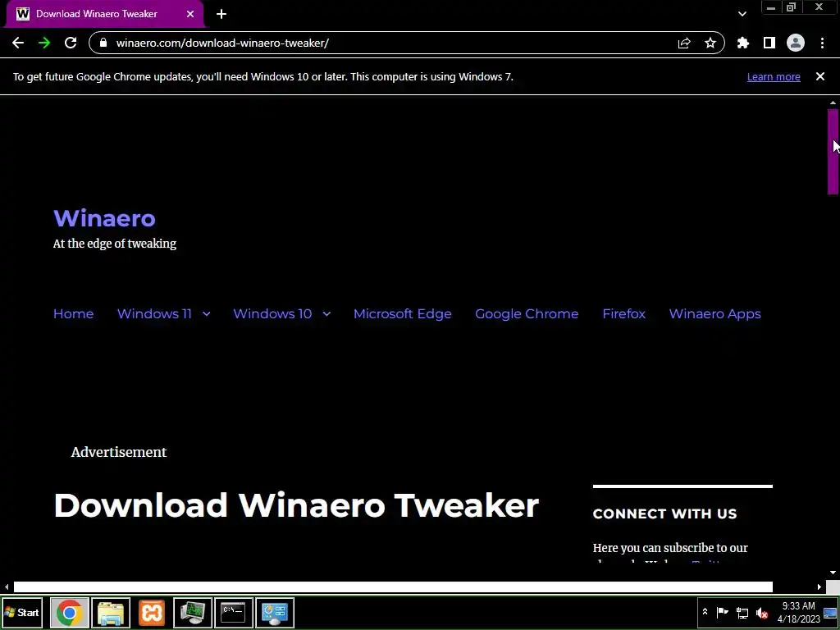
Task: Click the scroll right arrow
Action: click(x=819, y=587)
